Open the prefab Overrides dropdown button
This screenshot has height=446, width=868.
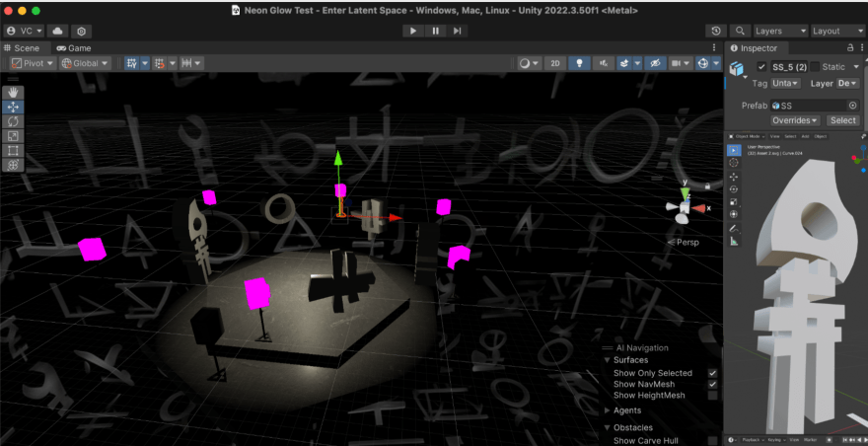point(795,120)
